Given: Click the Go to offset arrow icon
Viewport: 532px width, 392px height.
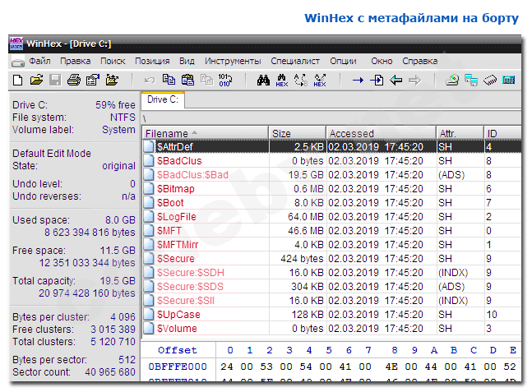Looking at the screenshot, I should pos(358,80).
